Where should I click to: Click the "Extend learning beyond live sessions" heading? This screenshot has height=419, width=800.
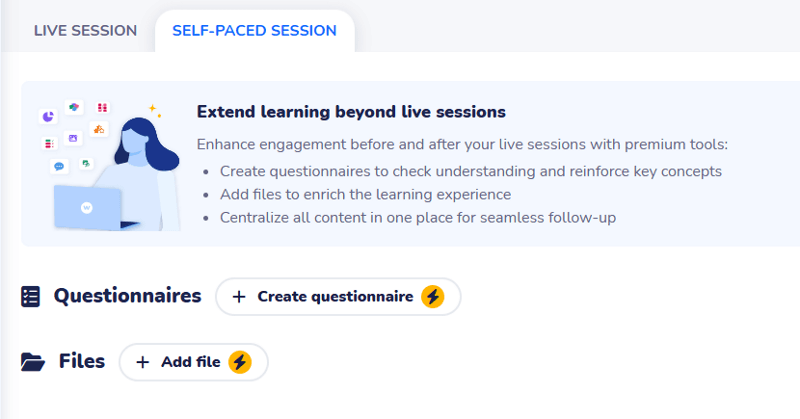pyautogui.click(x=351, y=111)
